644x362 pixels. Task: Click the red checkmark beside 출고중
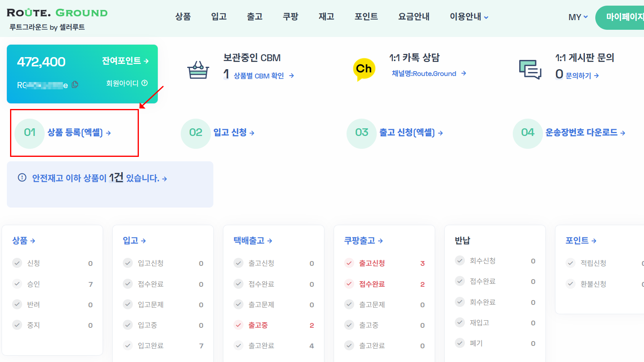238,325
